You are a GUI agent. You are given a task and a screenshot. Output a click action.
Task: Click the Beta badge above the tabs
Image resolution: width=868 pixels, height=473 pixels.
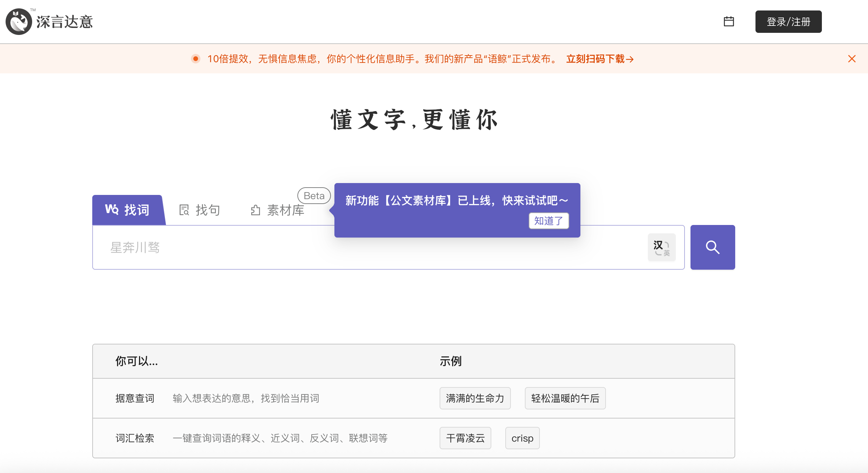point(313,195)
